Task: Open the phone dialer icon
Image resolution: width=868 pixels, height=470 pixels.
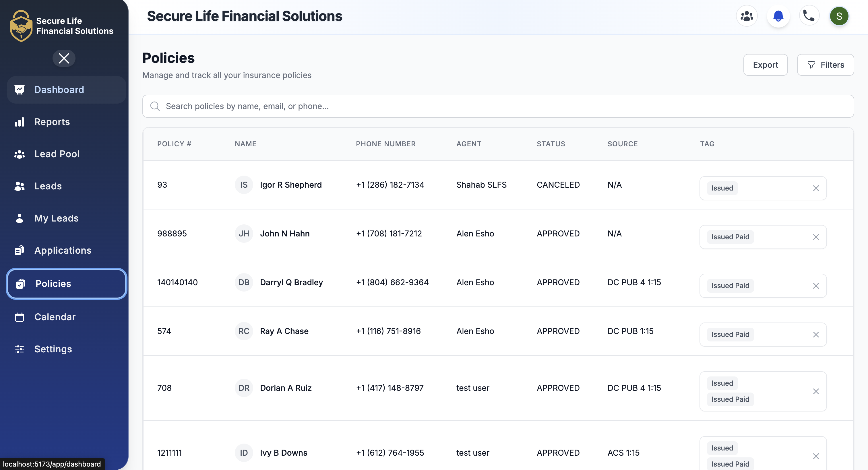Action: tap(809, 16)
